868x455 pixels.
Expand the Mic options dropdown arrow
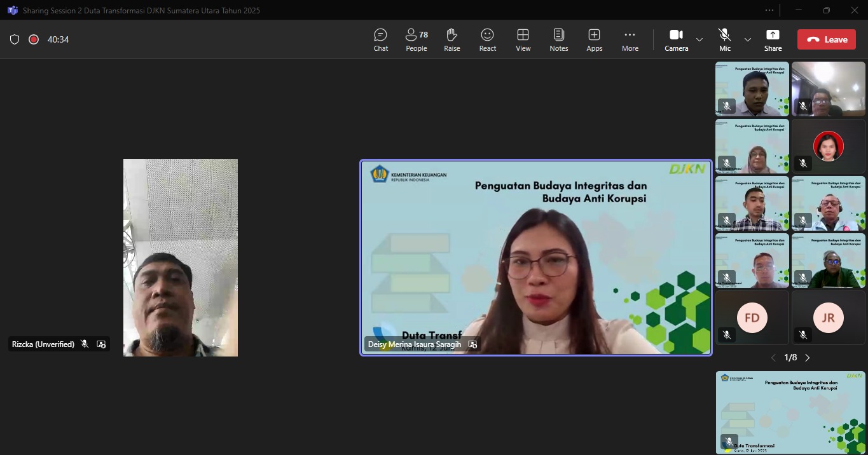pos(748,39)
